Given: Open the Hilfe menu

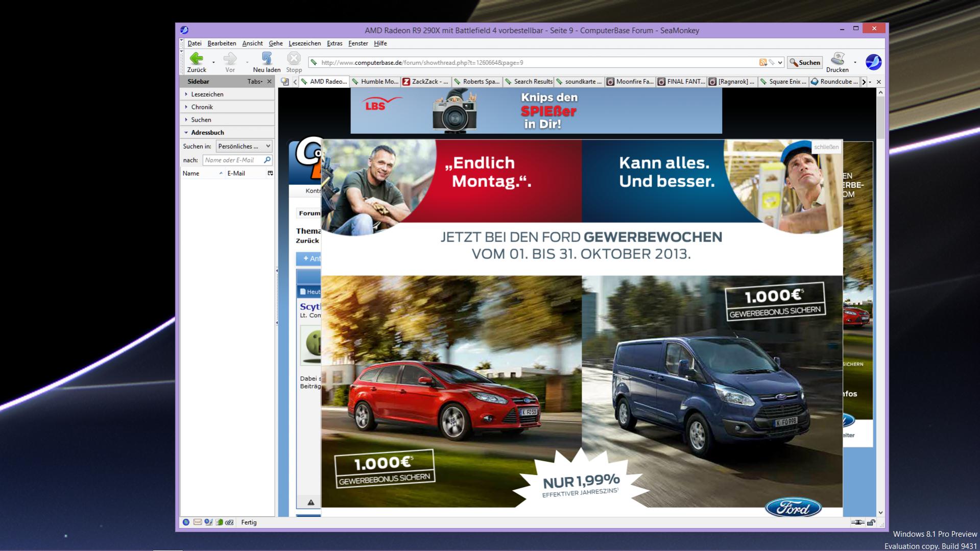Looking at the screenshot, I should [380, 43].
